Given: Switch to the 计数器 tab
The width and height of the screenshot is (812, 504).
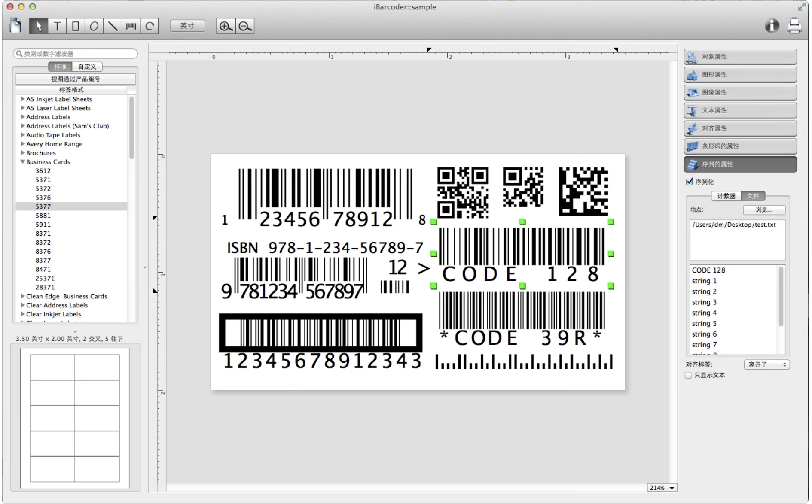Looking at the screenshot, I should coord(726,196).
